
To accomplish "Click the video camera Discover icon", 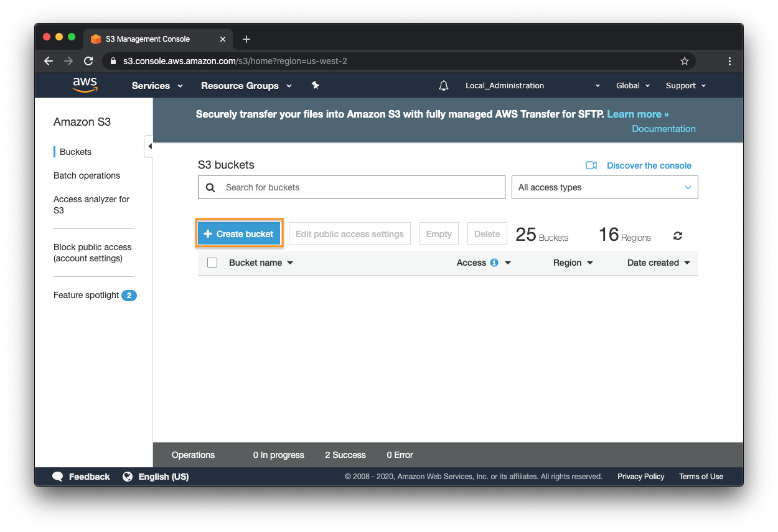I will pos(591,166).
